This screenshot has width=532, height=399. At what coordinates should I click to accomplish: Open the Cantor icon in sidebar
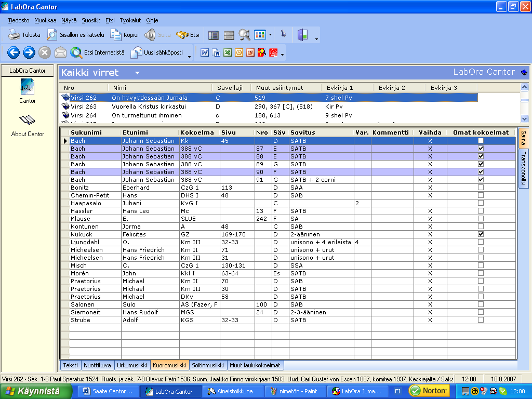tap(27, 87)
